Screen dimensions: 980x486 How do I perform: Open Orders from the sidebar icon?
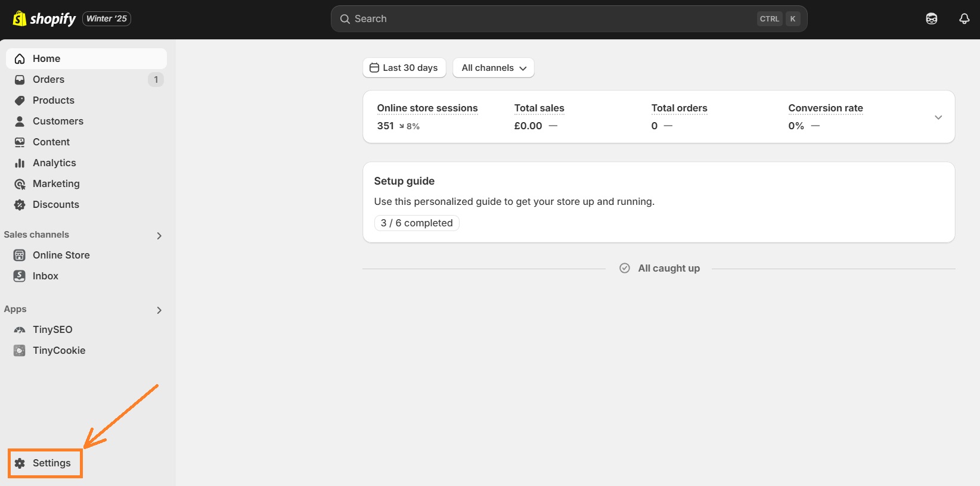click(20, 79)
